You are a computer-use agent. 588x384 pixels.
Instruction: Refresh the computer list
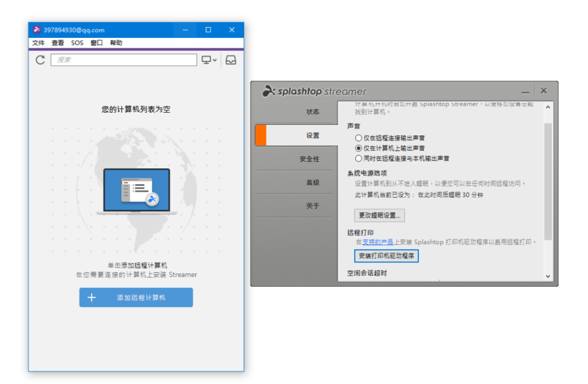point(39,60)
